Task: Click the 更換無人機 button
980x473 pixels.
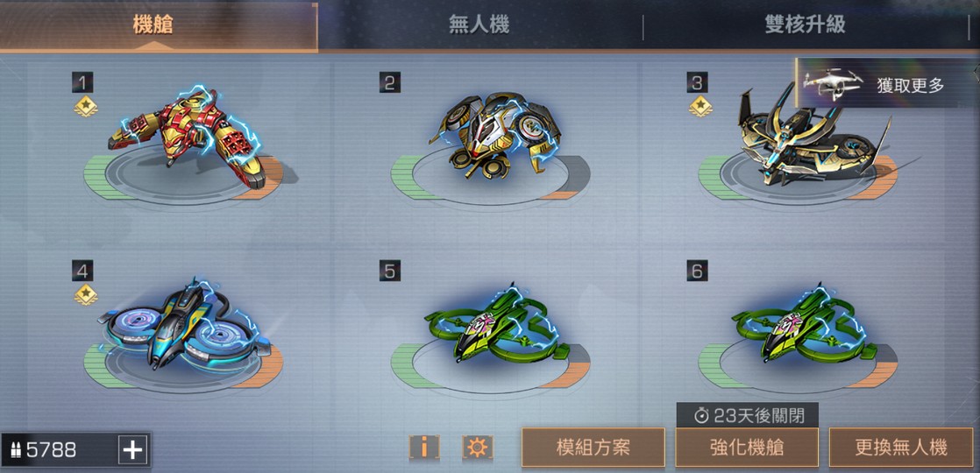Action: [900, 448]
